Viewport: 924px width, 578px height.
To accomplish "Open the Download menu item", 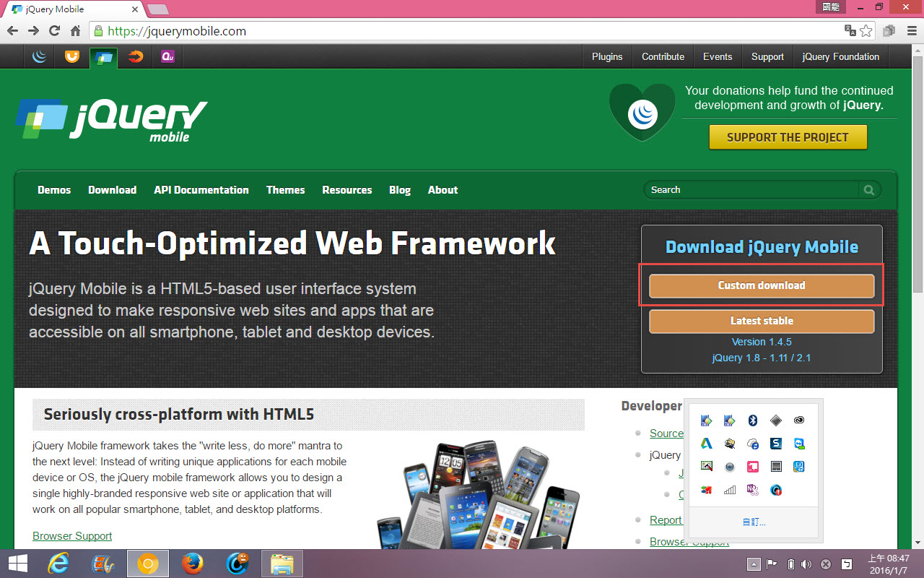I will tap(112, 190).
